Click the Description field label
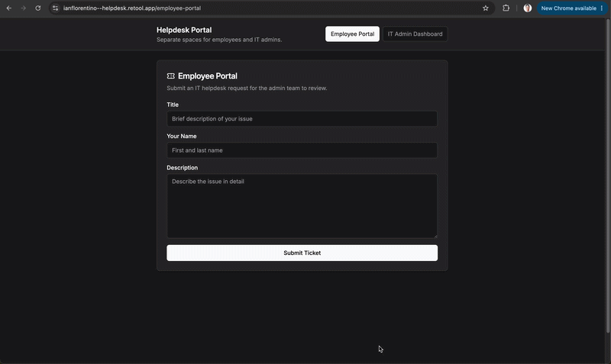Screen dimensions: 611x364 pos(183,168)
